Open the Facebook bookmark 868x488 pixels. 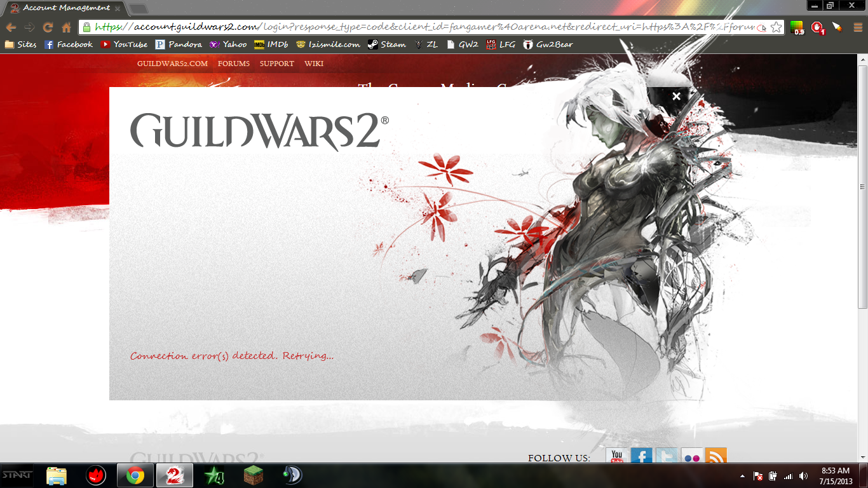69,44
